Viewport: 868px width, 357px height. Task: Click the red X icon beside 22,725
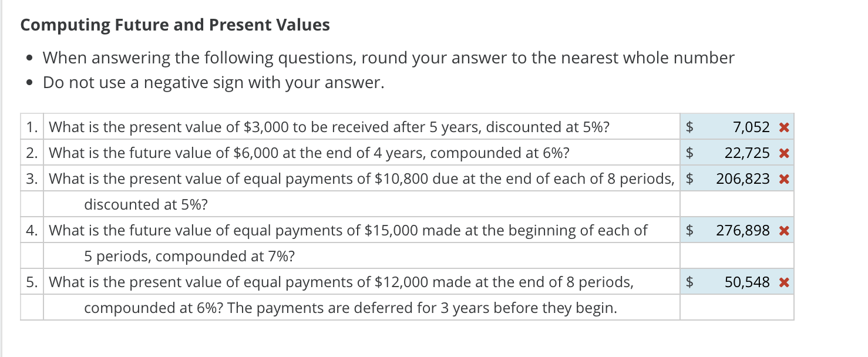tap(783, 153)
